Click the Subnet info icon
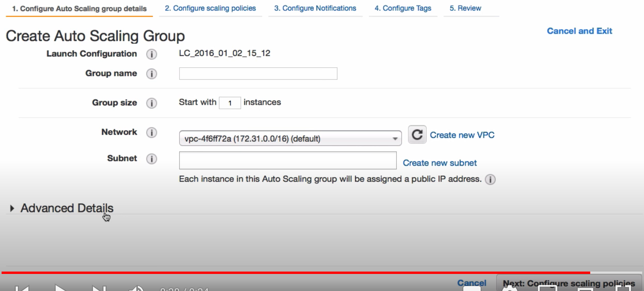Viewport: 644px width, 291px height. pyautogui.click(x=152, y=159)
